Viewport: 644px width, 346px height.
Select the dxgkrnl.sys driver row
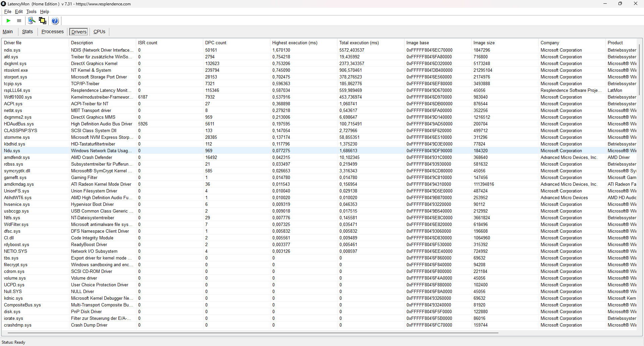point(319,63)
